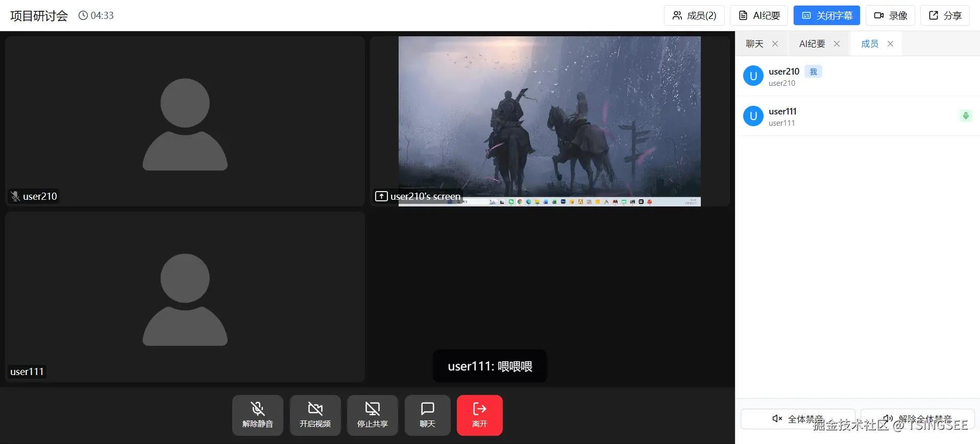Stop screen sharing with 停止共享

point(373,415)
